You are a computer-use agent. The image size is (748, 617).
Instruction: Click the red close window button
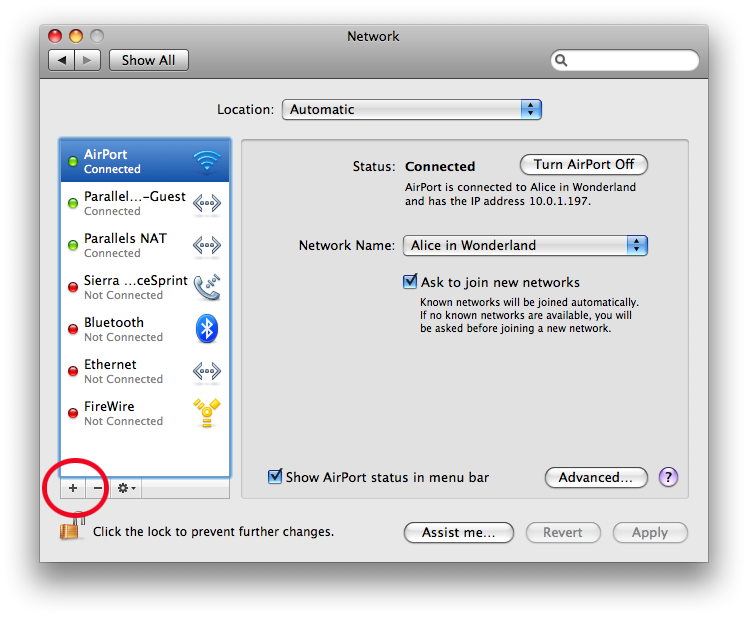tap(55, 36)
